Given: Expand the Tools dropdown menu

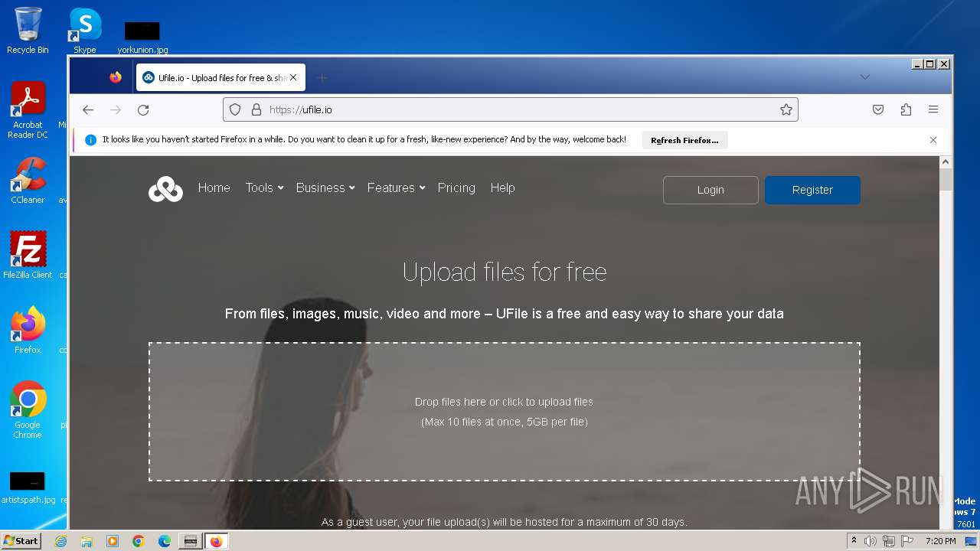Looking at the screenshot, I should 264,187.
